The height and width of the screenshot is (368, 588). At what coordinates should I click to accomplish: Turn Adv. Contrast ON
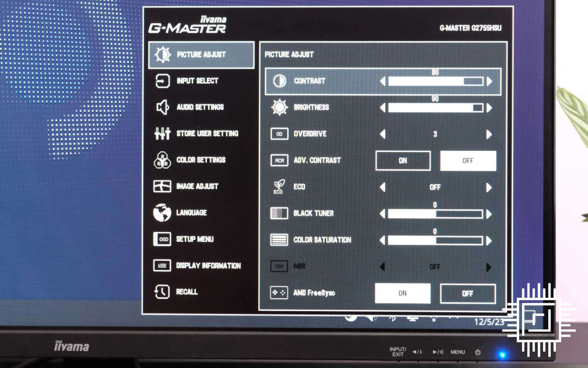pos(403,160)
